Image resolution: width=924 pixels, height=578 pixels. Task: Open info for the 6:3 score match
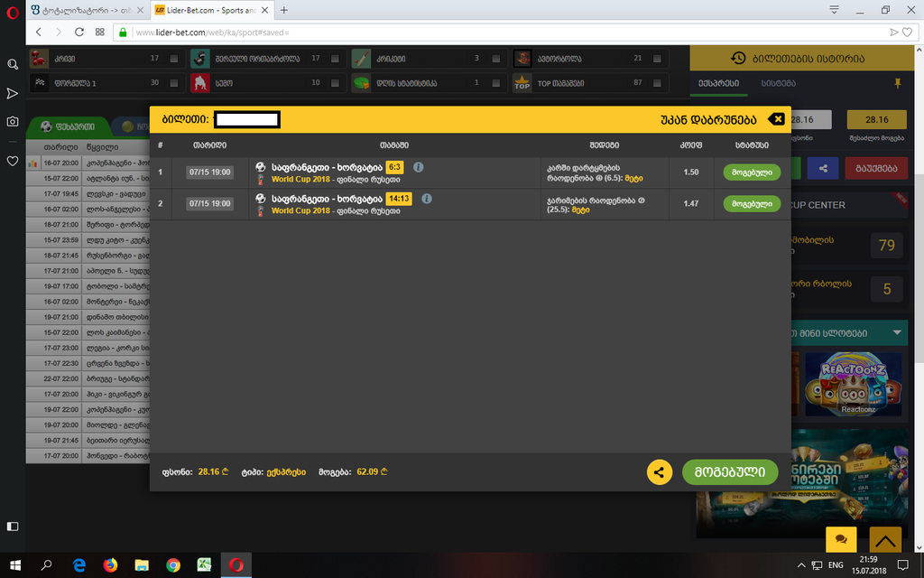click(x=419, y=167)
